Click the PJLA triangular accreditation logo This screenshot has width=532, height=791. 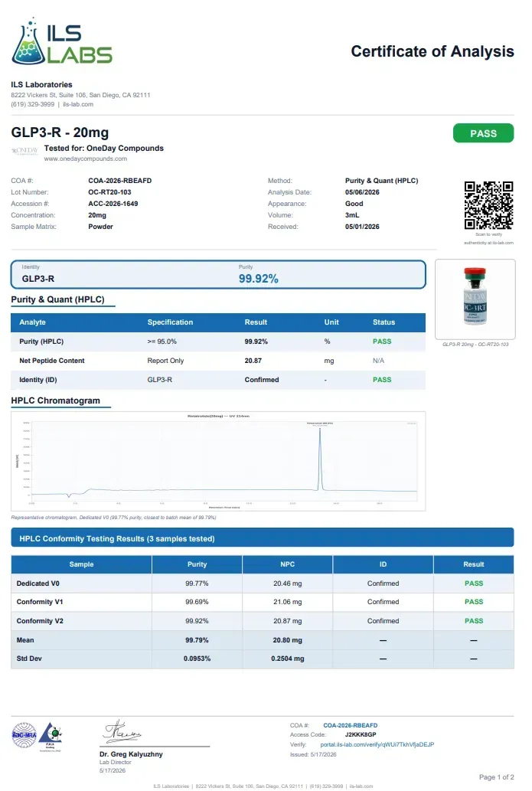coord(51,737)
